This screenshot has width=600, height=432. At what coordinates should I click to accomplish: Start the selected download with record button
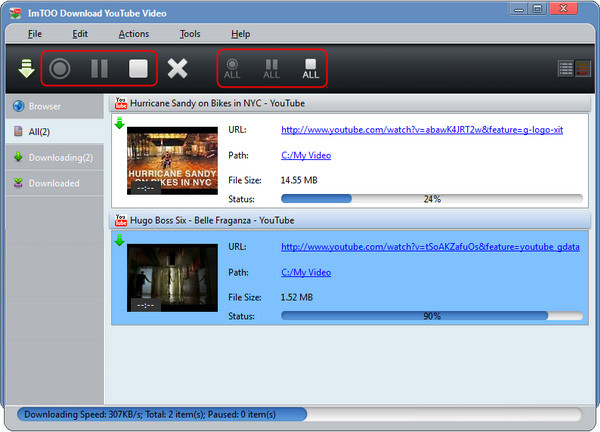(60, 68)
